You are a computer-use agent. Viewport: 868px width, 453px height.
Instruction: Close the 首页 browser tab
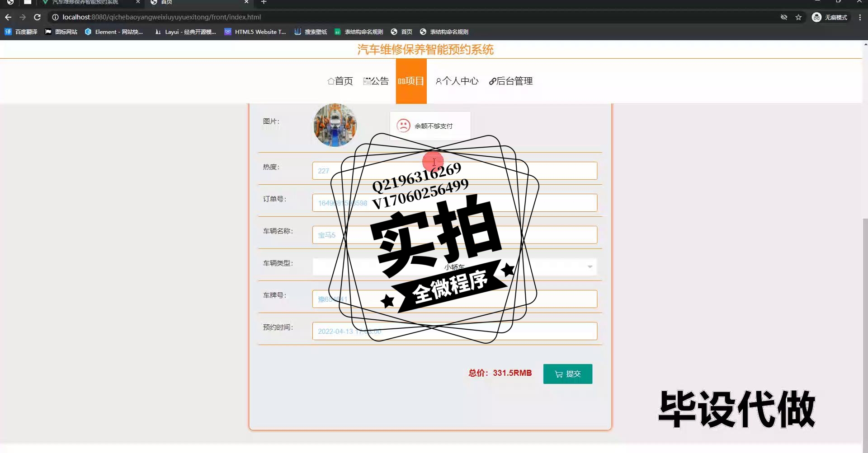(x=246, y=2)
